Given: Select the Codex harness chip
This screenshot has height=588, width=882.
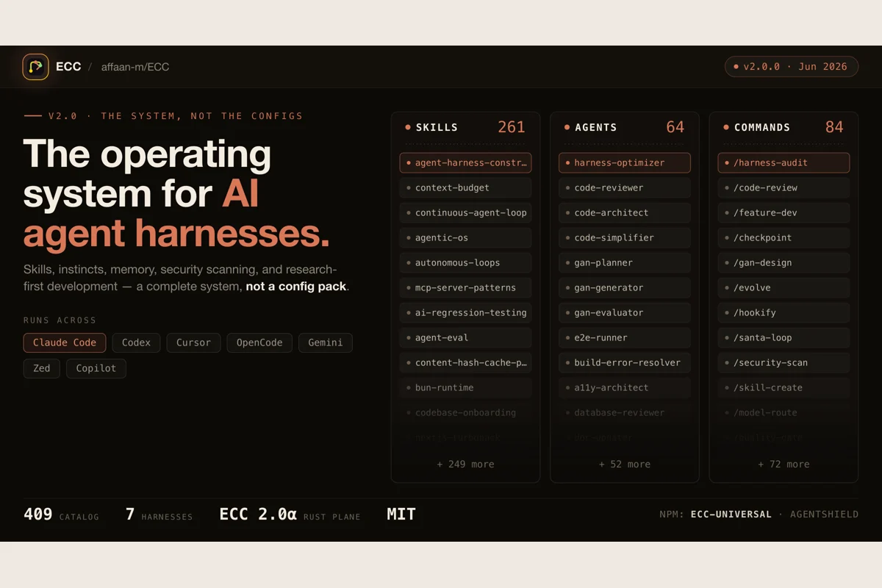Looking at the screenshot, I should pyautogui.click(x=136, y=343).
